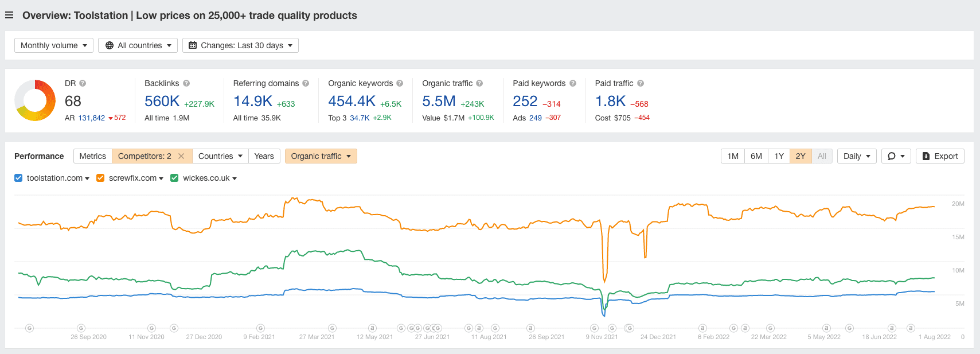This screenshot has width=980, height=354.
Task: Click the Backlinks help question icon
Action: (186, 83)
